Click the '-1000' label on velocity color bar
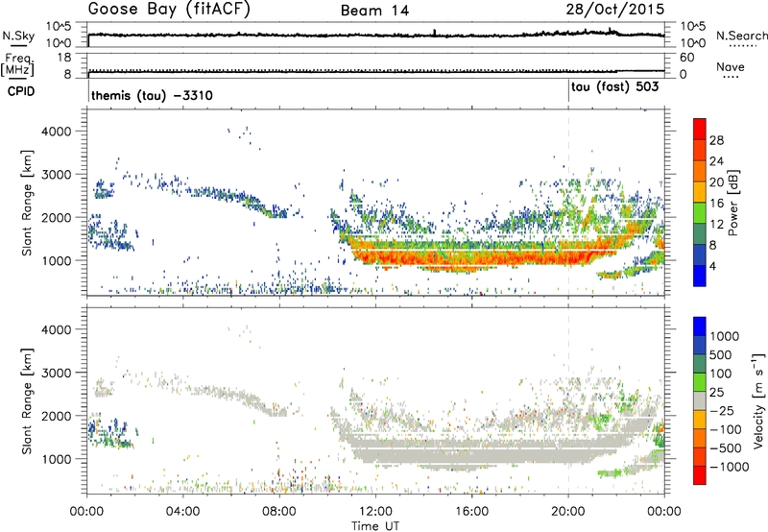Screen dimensions: 768x532 click(730, 467)
